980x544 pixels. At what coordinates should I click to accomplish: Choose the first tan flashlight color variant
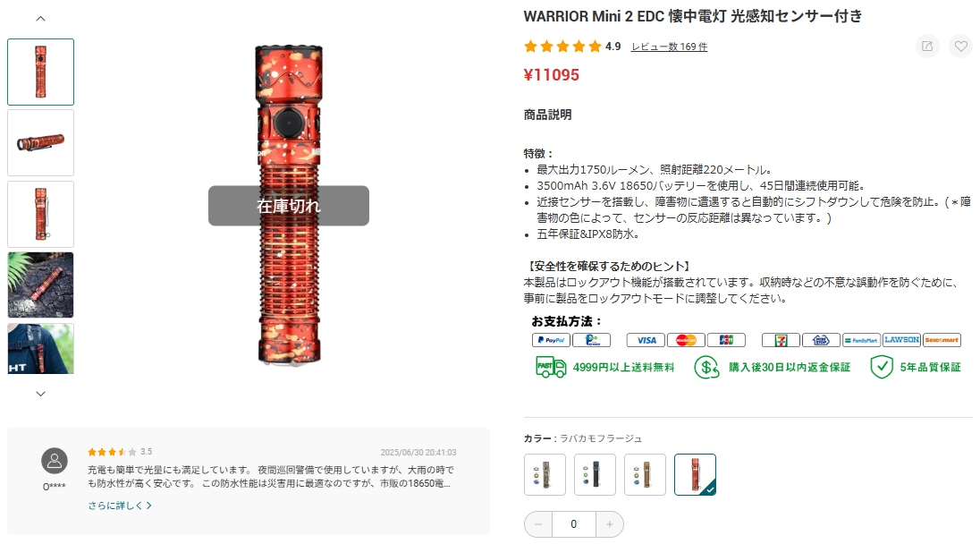click(545, 474)
